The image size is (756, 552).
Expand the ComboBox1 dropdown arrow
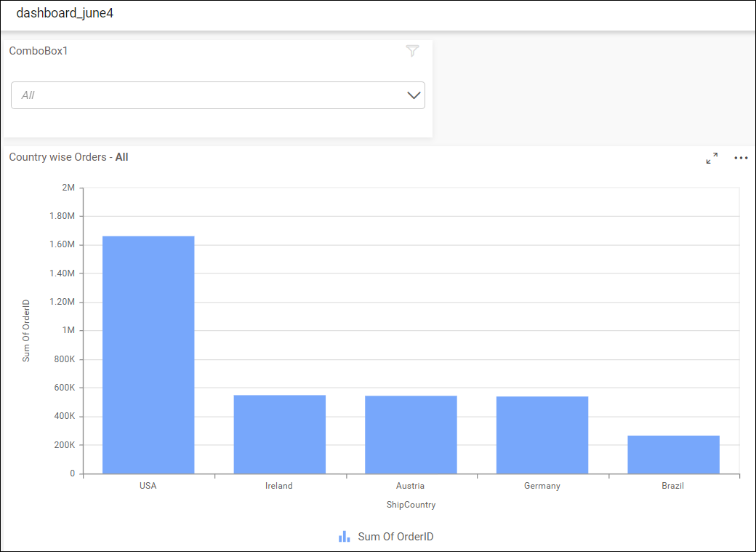click(x=414, y=95)
